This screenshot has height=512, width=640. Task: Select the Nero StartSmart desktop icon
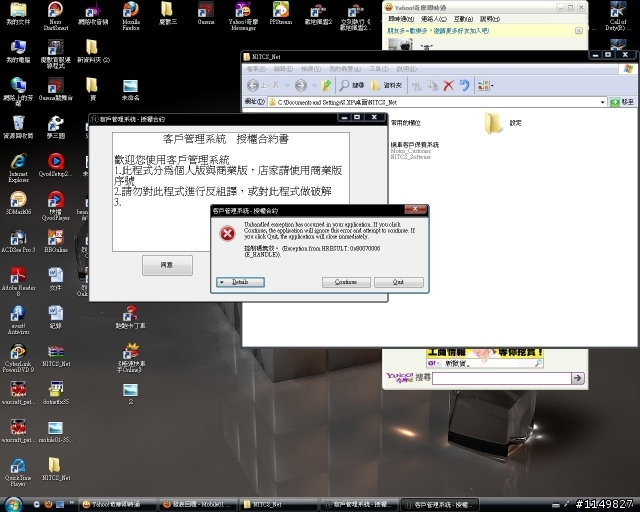tap(56, 16)
